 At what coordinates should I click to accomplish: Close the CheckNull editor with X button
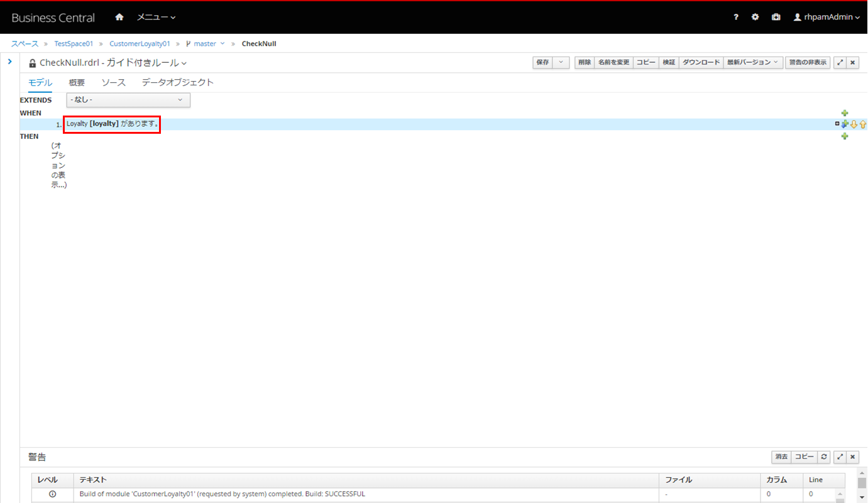point(853,62)
